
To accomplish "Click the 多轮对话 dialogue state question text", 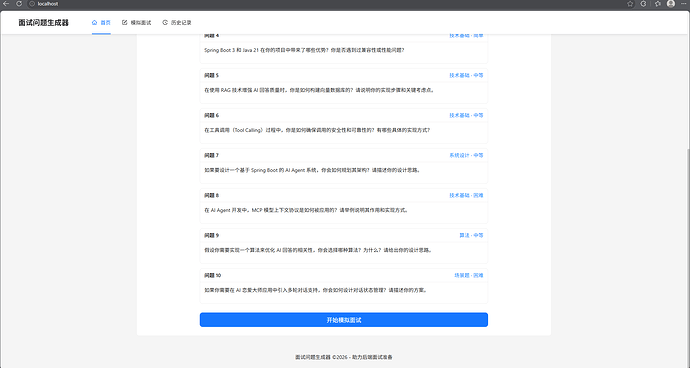I will [316, 291].
